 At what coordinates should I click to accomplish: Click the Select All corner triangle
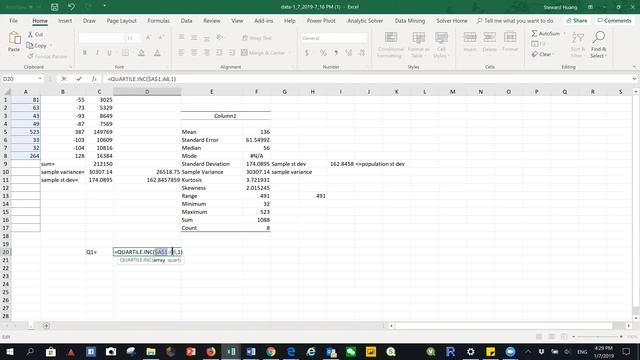[x=7, y=92]
